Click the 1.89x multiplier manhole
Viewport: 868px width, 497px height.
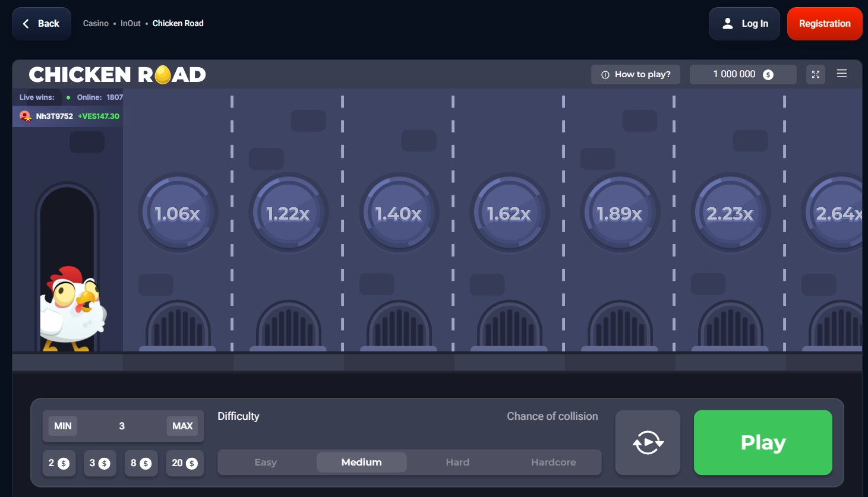coord(620,213)
